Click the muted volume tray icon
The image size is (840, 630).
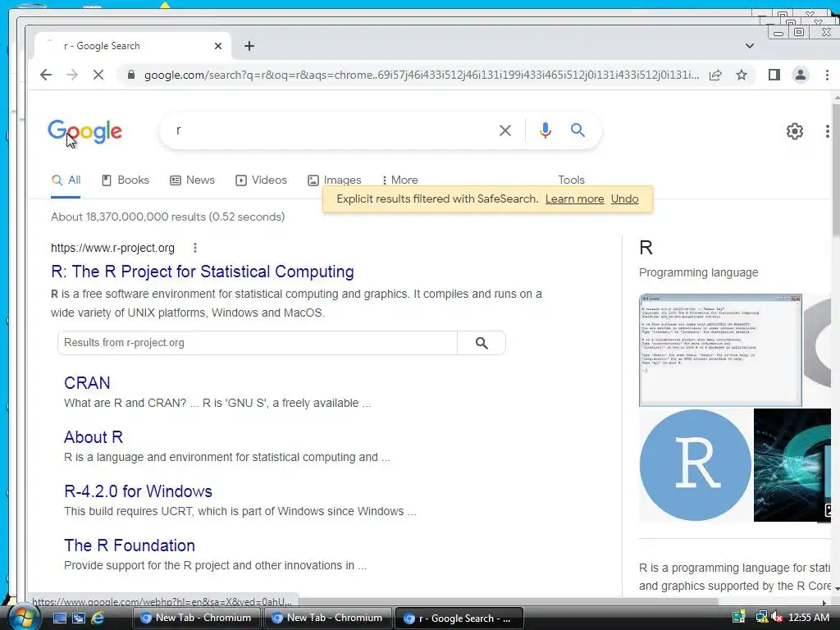click(x=778, y=618)
